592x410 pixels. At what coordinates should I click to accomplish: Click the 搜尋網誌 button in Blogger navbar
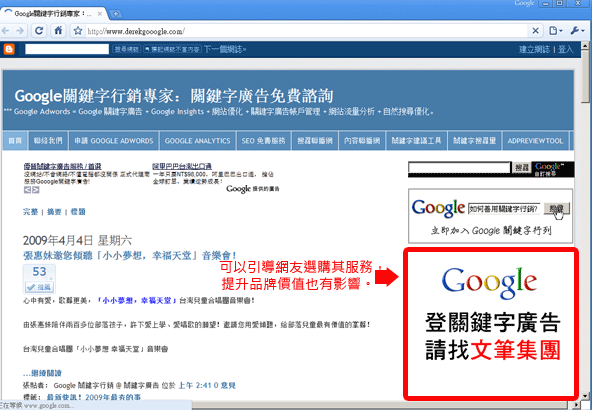click(126, 49)
